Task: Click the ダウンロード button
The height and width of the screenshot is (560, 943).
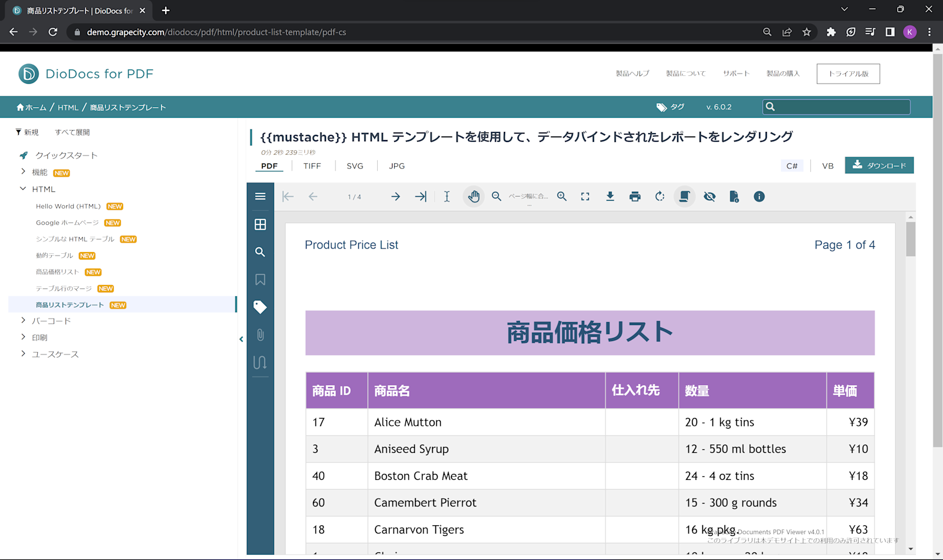Action: (879, 165)
